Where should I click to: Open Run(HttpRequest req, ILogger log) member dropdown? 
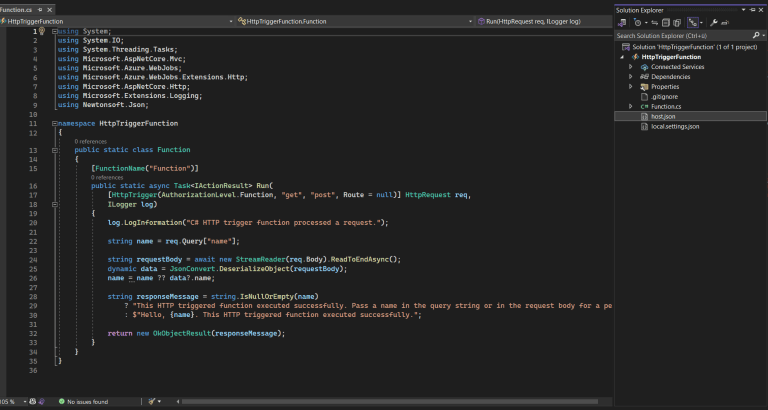click(x=544, y=22)
